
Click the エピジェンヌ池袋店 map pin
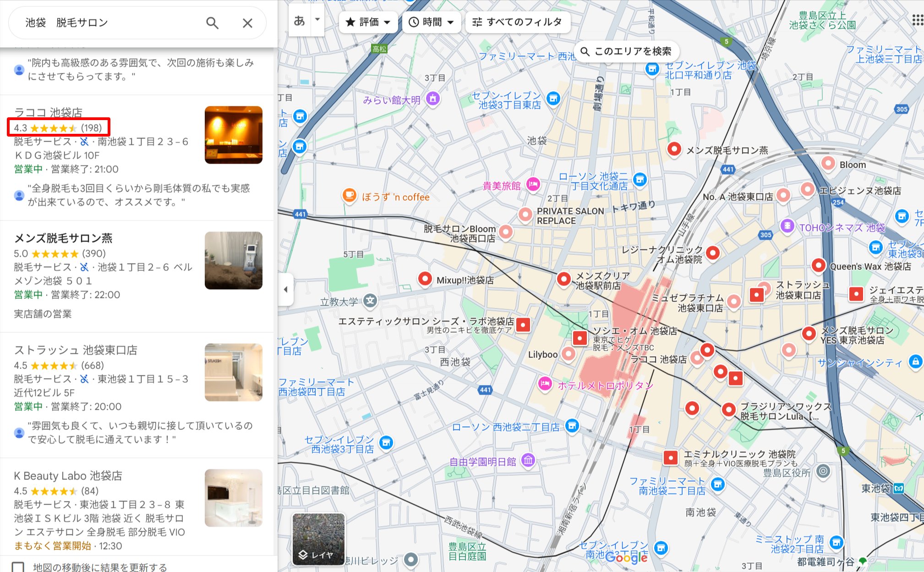[x=808, y=189]
